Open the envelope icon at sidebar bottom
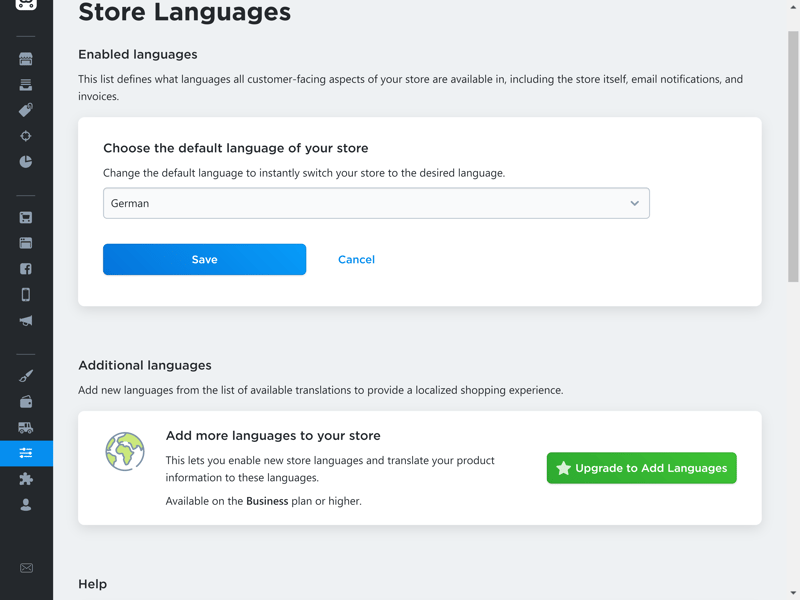800x600 pixels. 26,568
